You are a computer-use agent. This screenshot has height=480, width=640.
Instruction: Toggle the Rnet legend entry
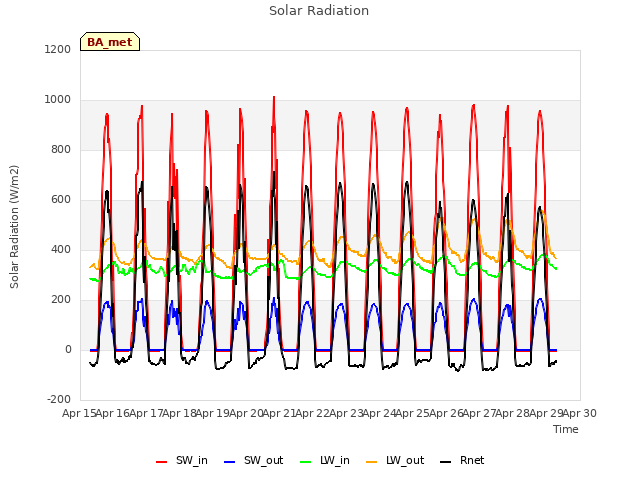[x=462, y=460]
